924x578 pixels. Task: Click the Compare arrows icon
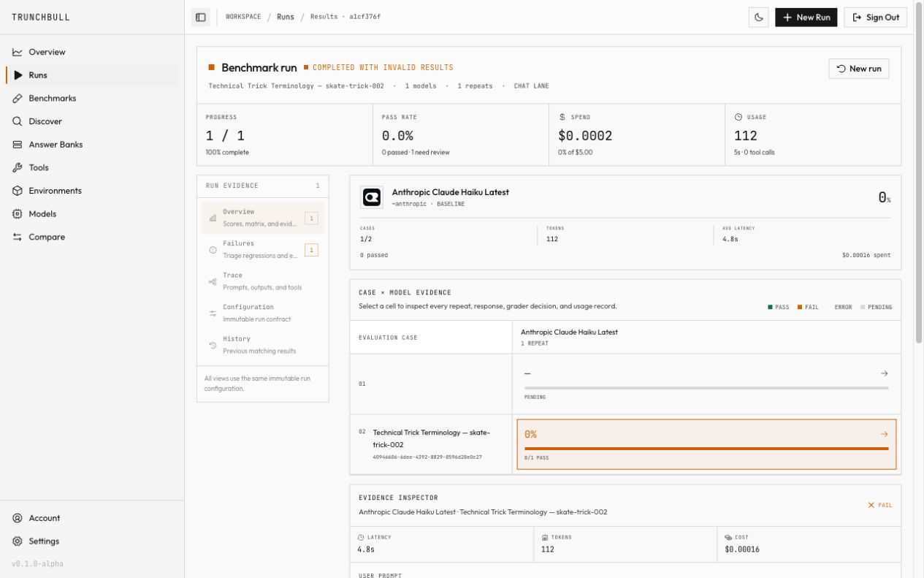pos(18,237)
